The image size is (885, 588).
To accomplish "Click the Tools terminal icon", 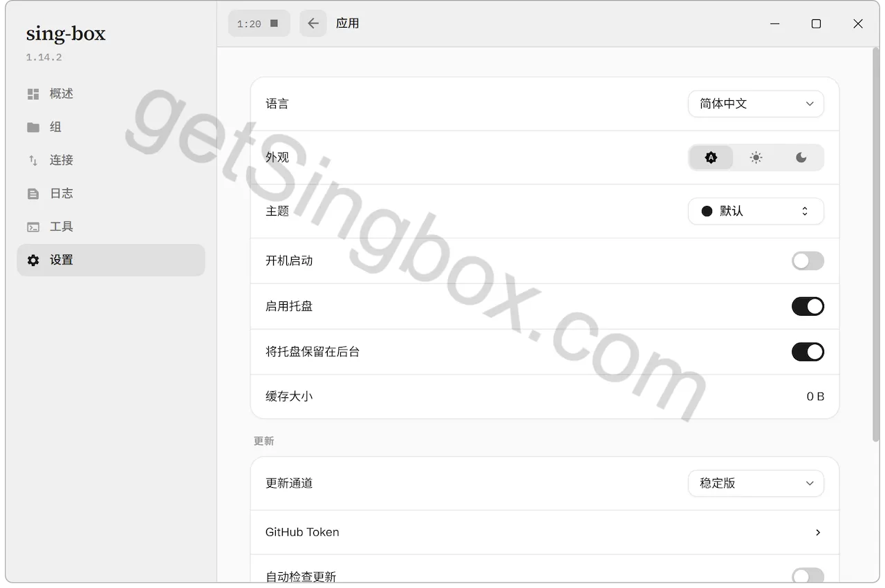I will 33,227.
